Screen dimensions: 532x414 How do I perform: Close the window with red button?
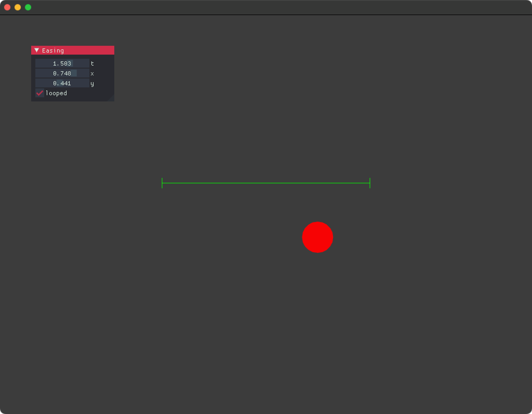[x=7, y=7]
